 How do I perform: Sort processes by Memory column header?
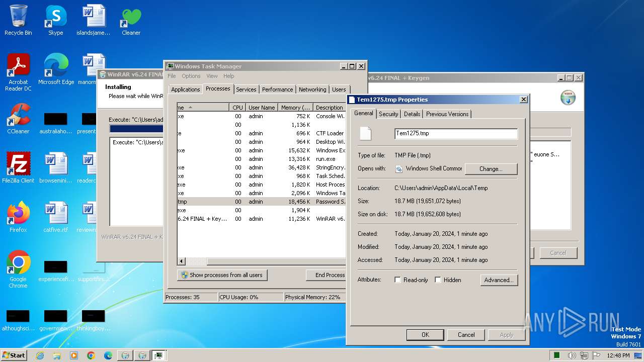296,108
